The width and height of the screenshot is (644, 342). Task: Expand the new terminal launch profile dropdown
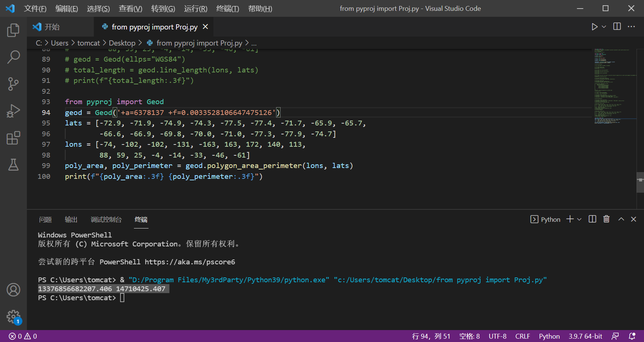(579, 220)
